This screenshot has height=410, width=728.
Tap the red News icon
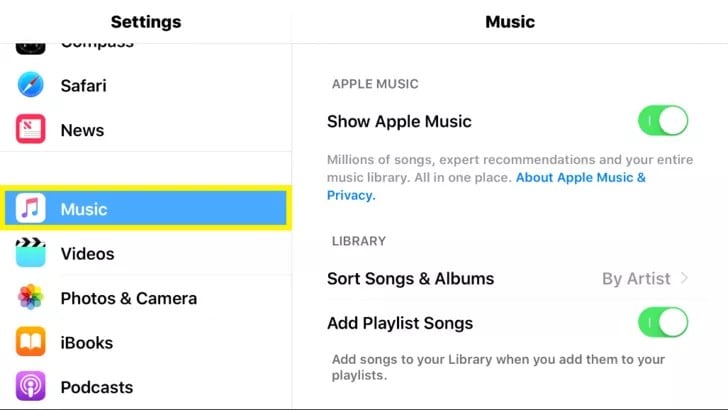click(31, 130)
